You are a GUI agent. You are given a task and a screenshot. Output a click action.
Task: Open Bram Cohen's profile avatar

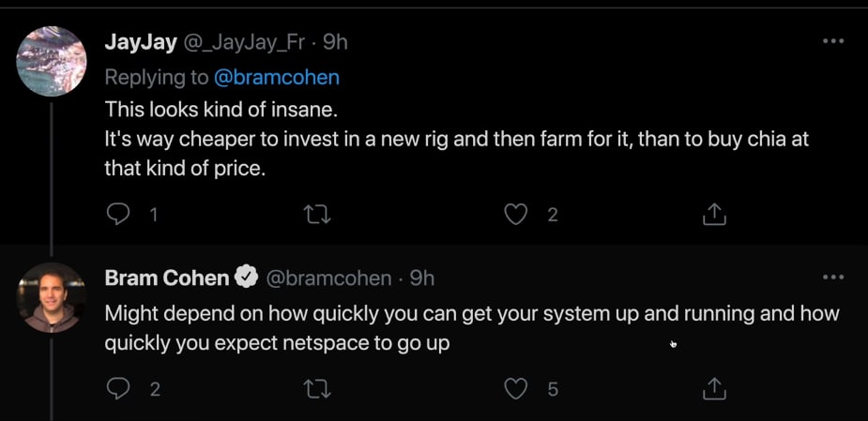point(51,297)
